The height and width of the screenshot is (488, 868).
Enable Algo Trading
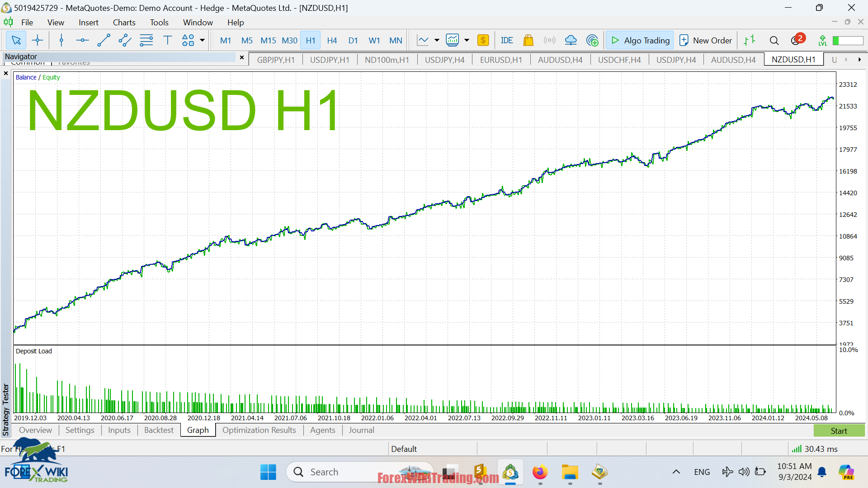(x=639, y=40)
